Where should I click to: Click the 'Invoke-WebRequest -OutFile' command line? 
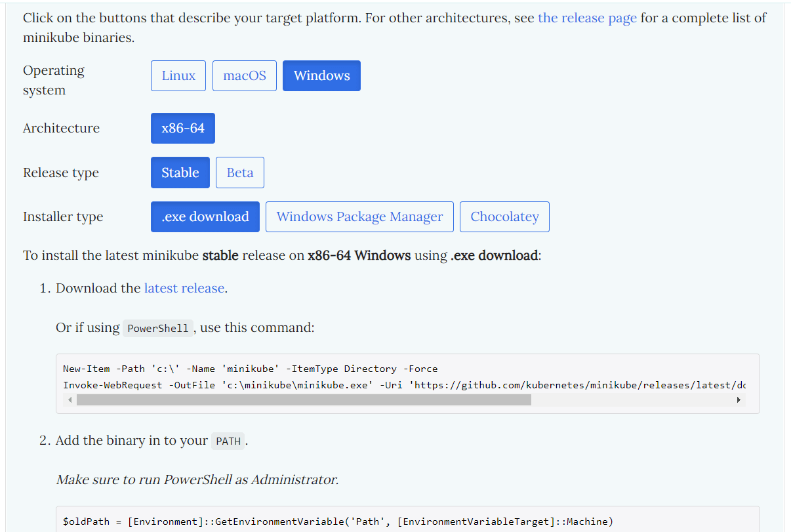pos(404,385)
